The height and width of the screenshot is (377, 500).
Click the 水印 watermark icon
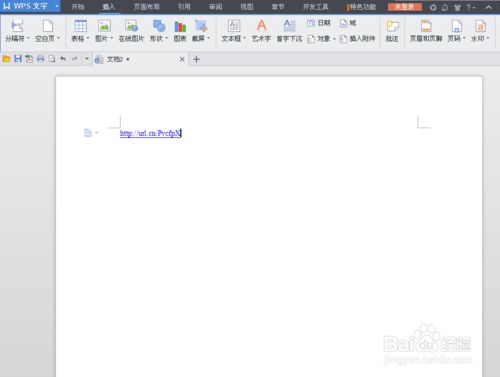pyautogui.click(x=480, y=26)
